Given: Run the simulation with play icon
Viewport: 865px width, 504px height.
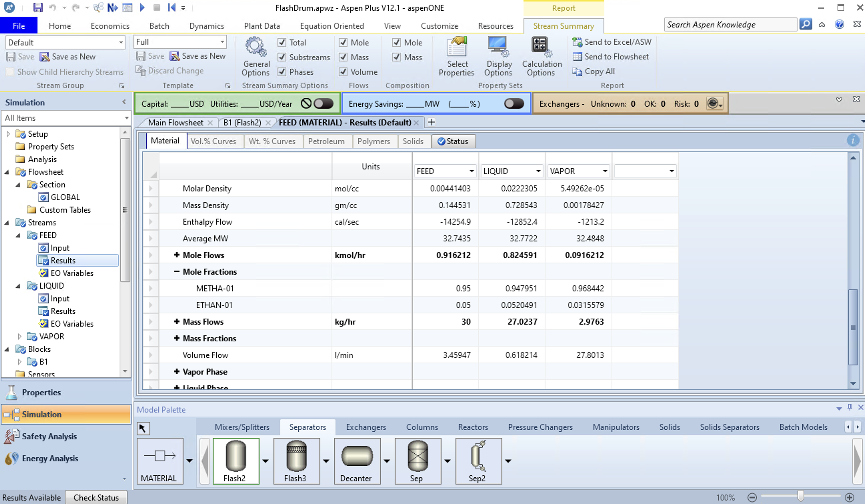Looking at the screenshot, I should click(x=142, y=7).
